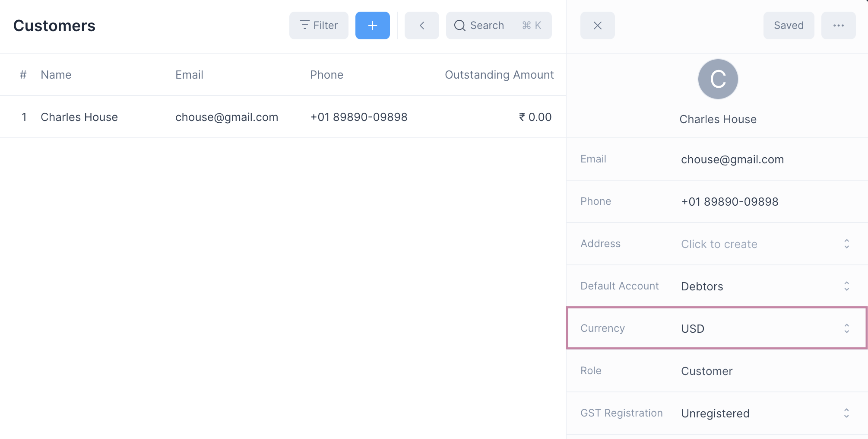This screenshot has height=439, width=868.
Task: Close the customer detail panel with X
Action: tap(597, 25)
